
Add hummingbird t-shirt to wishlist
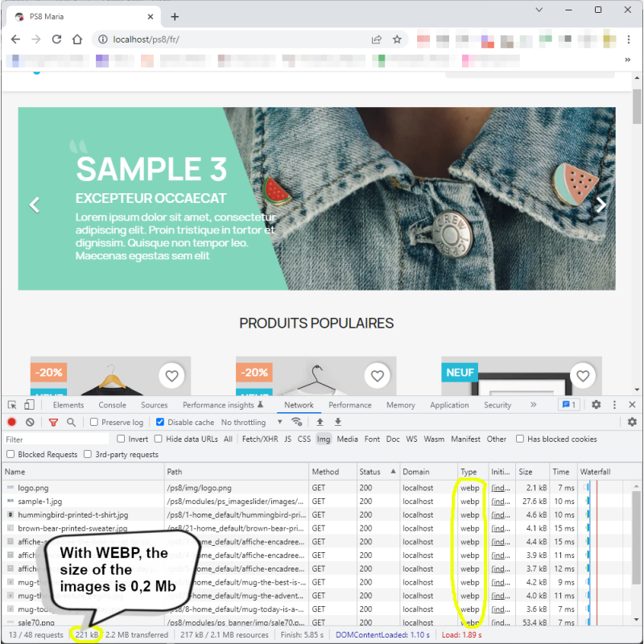pos(171,375)
